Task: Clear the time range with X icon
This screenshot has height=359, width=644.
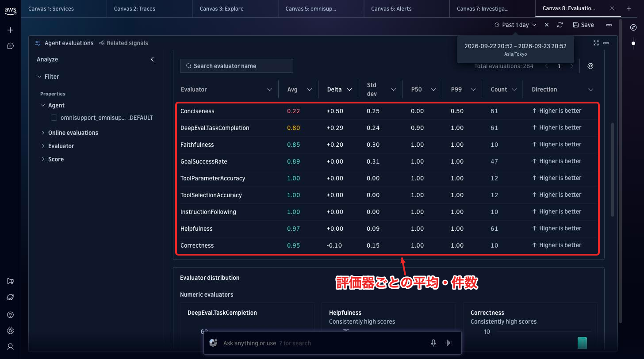Action: 547,25
